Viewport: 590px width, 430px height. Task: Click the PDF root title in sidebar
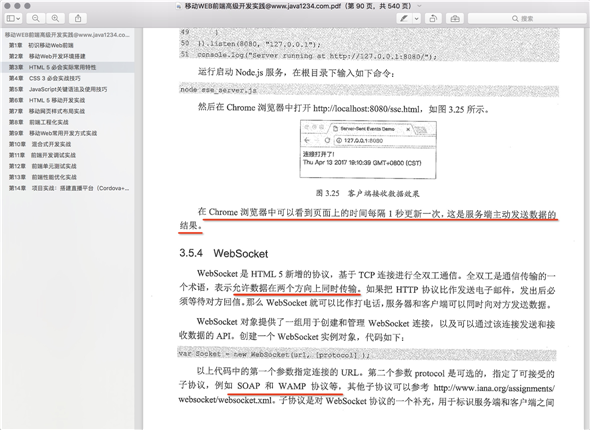(x=67, y=35)
